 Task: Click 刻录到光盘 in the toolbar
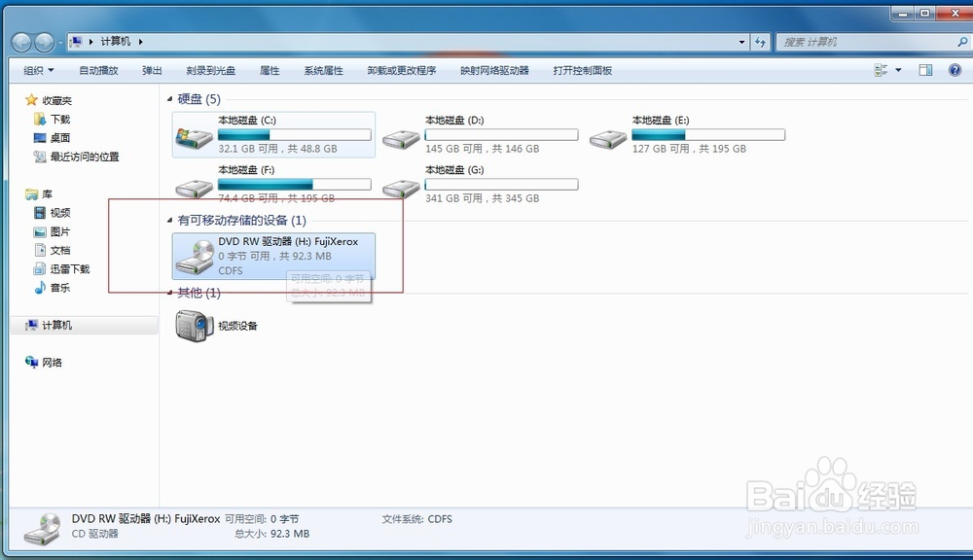(211, 70)
